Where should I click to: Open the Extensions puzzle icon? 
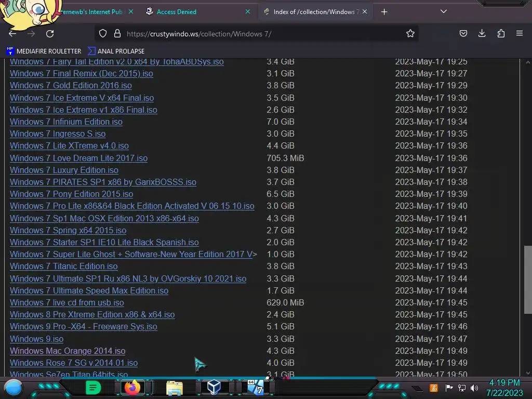[501, 34]
